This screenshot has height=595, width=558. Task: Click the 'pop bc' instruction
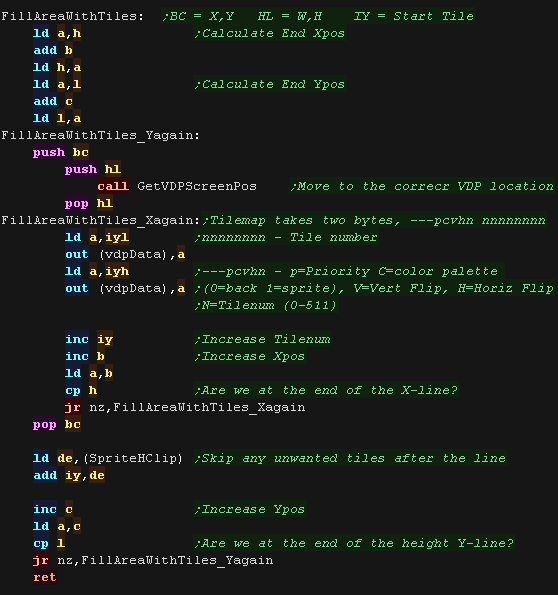(x=57, y=424)
